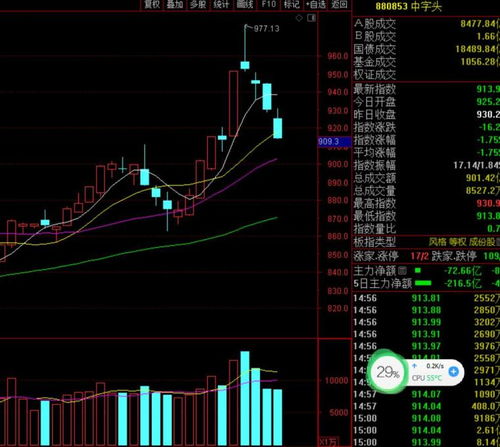Click the 最低指数 label

tap(375, 216)
